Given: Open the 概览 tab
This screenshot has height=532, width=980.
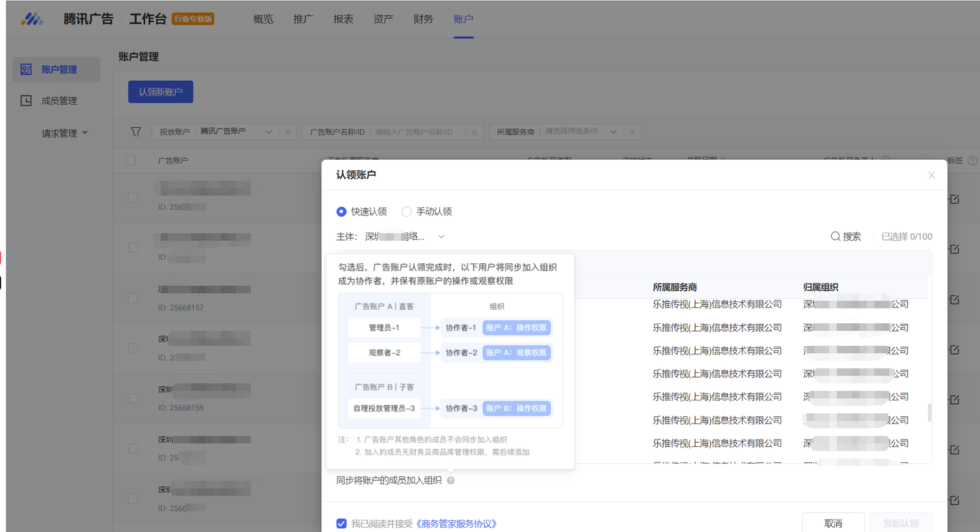Looking at the screenshot, I should click(x=263, y=19).
